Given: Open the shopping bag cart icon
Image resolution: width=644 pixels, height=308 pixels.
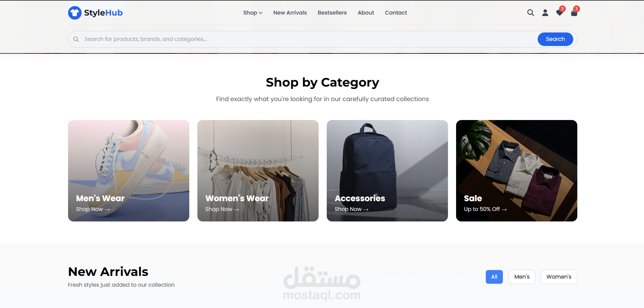Looking at the screenshot, I should [574, 13].
